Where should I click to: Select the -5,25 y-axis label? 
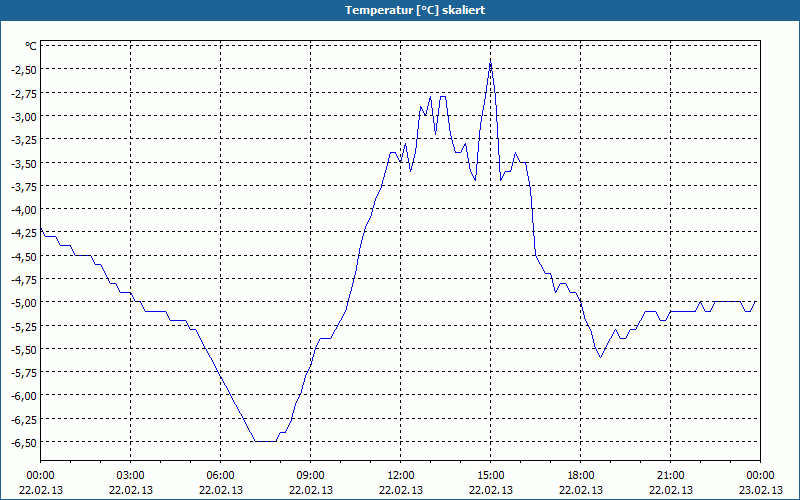(x=24, y=326)
